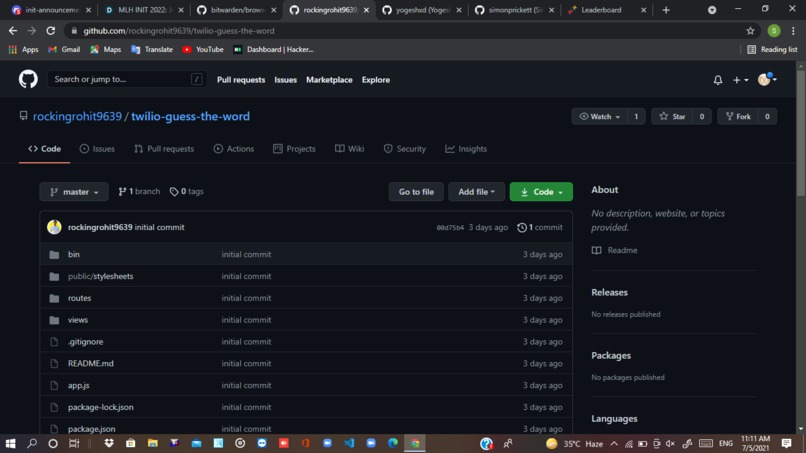Open the views folder
The height and width of the screenshot is (453, 806).
78,320
